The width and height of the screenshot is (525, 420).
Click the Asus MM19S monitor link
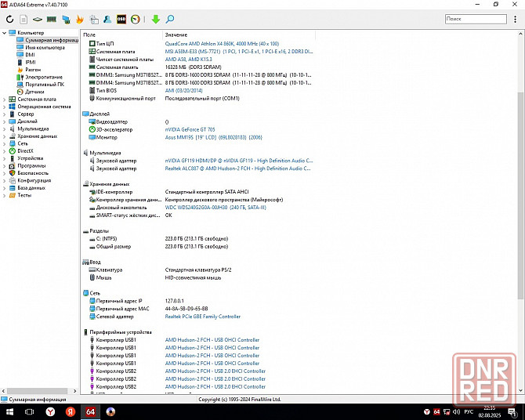[x=214, y=137]
